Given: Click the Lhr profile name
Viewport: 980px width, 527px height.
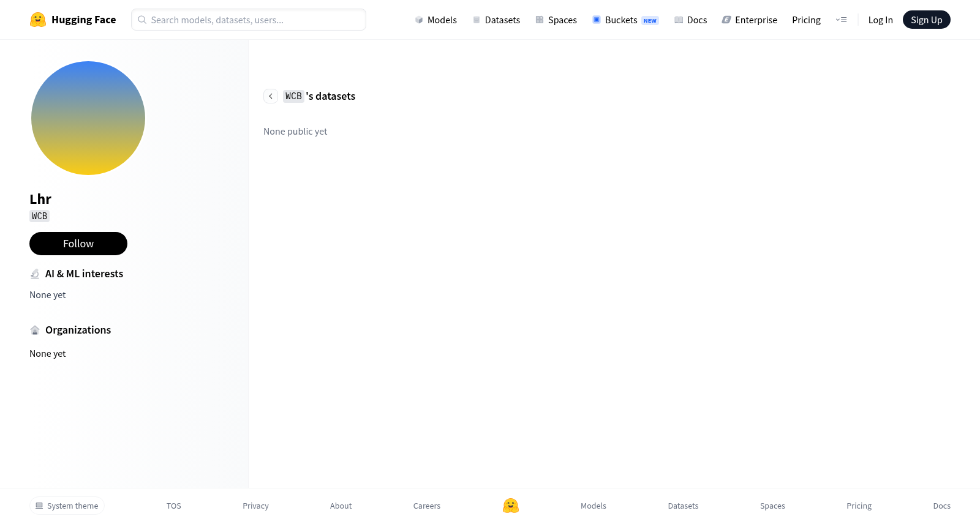Looking at the screenshot, I should pyautogui.click(x=40, y=199).
